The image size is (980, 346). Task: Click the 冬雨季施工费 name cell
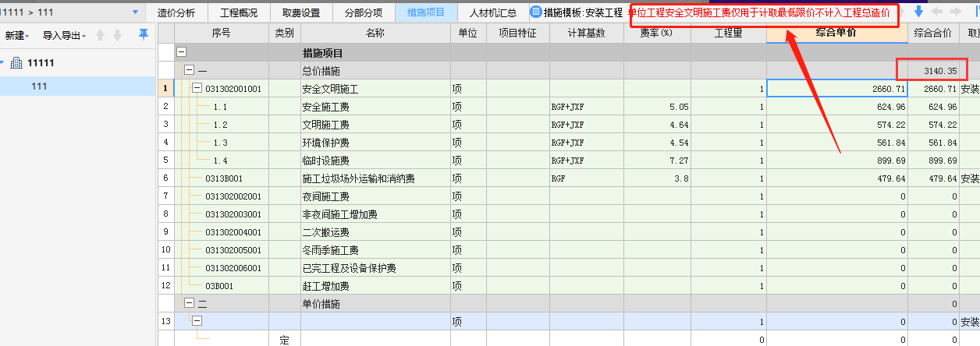coord(375,250)
